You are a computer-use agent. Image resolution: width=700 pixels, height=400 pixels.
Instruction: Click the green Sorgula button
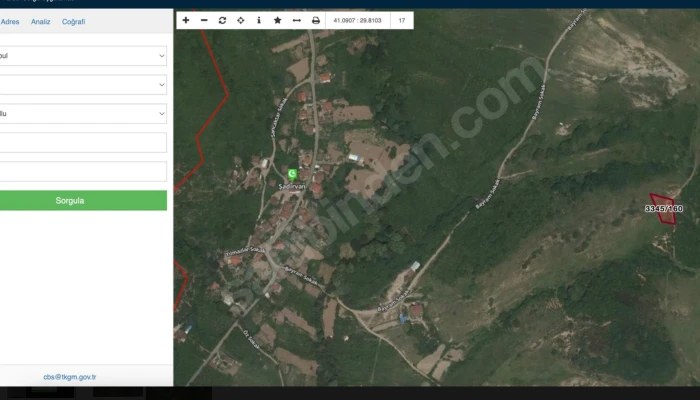[x=83, y=200]
